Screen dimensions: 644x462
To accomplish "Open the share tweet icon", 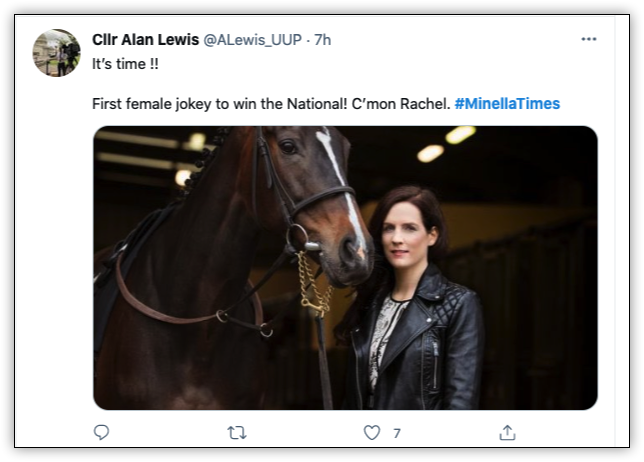I will [507, 432].
